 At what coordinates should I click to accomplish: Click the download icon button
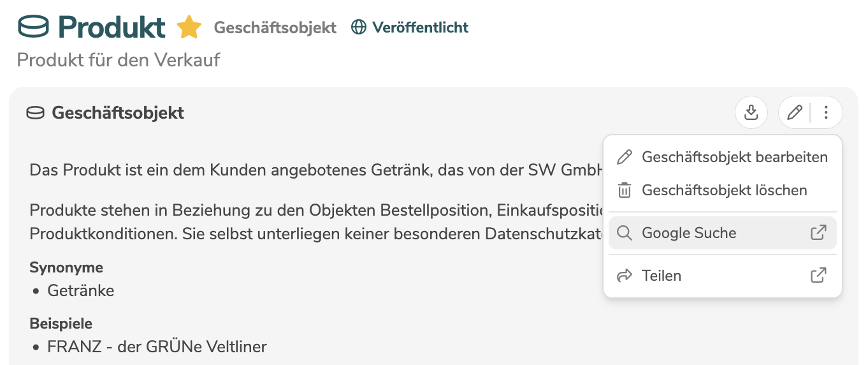(751, 113)
